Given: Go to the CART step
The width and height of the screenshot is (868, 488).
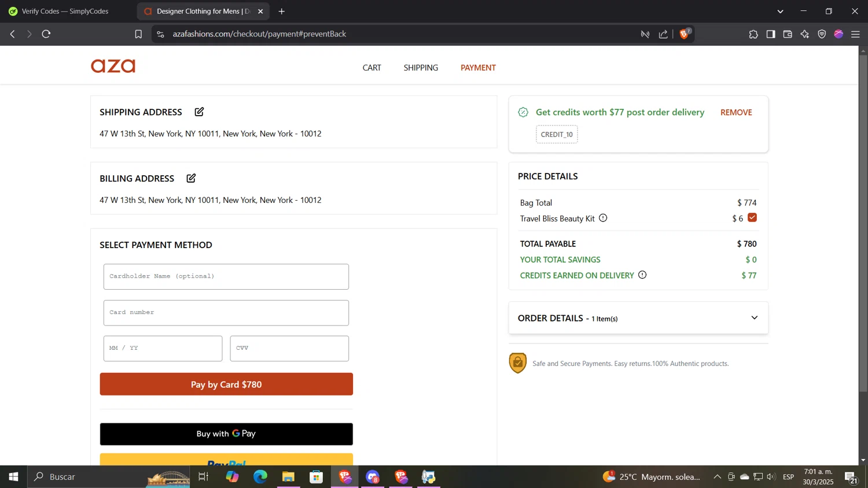Looking at the screenshot, I should [x=372, y=68].
